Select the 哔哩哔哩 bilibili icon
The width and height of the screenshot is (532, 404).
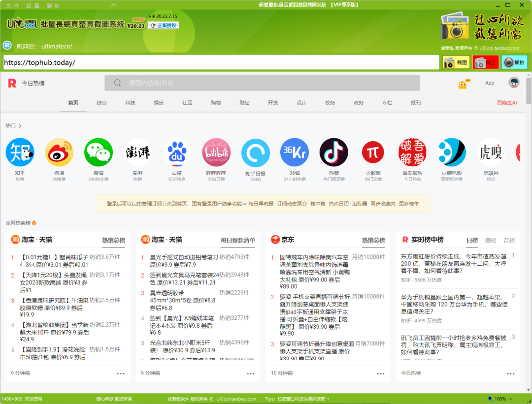(216, 153)
